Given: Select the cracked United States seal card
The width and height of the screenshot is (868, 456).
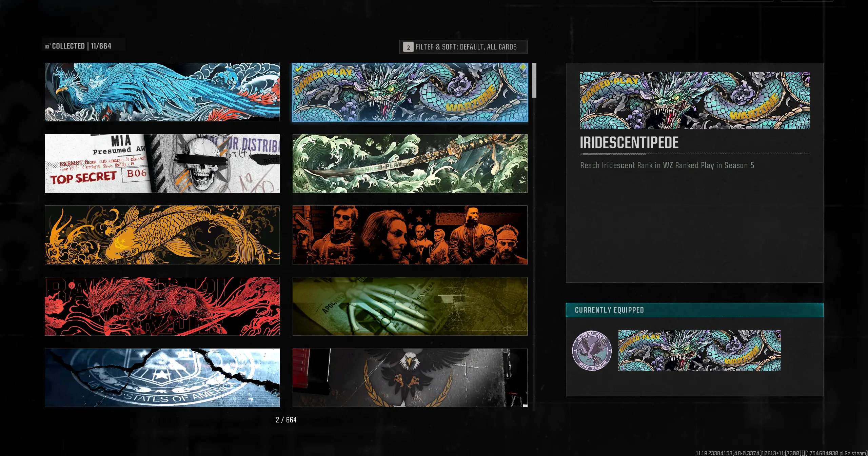Looking at the screenshot, I should point(162,378).
